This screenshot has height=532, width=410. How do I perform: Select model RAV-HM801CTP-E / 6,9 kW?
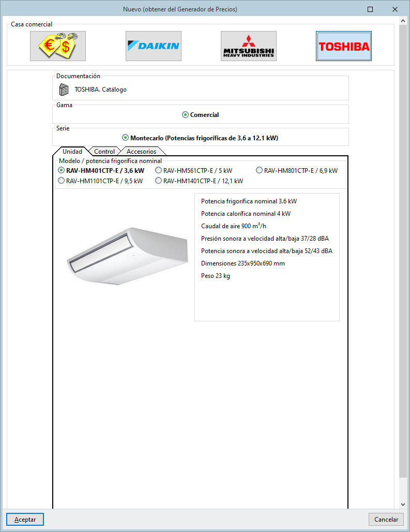pyautogui.click(x=297, y=170)
